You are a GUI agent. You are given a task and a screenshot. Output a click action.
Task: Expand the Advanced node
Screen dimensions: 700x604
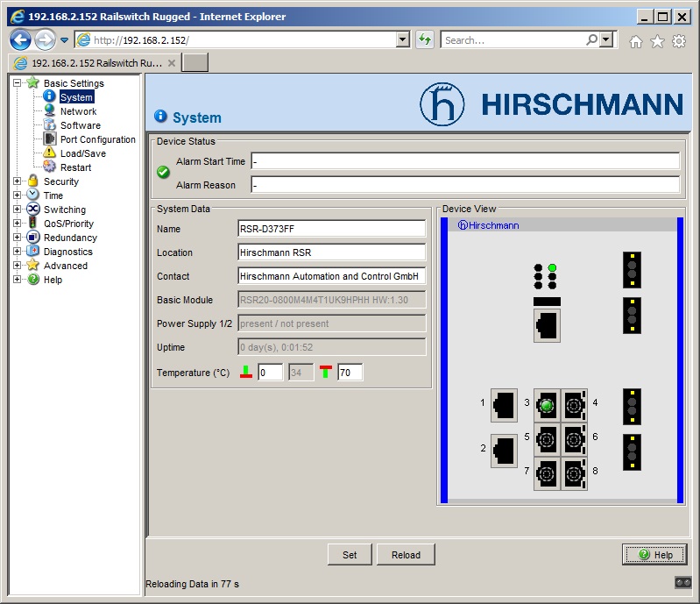[17, 266]
